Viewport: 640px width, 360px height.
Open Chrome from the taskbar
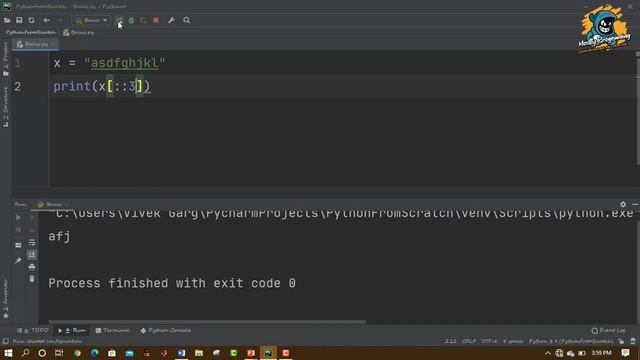77,353
